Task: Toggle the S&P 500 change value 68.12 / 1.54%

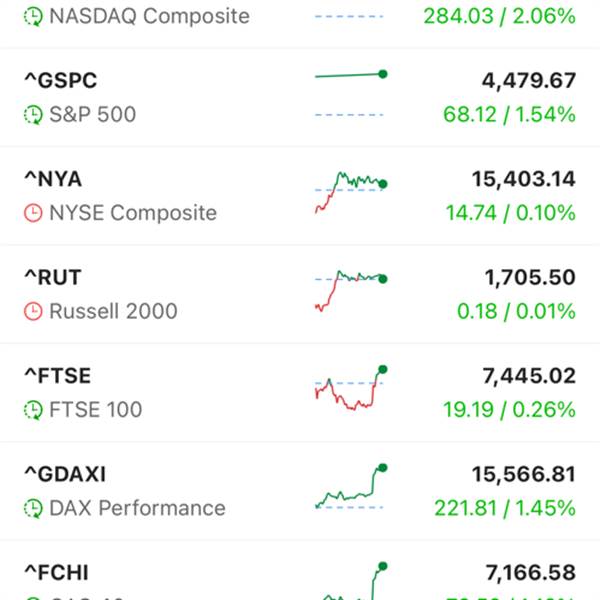Action: point(509,115)
